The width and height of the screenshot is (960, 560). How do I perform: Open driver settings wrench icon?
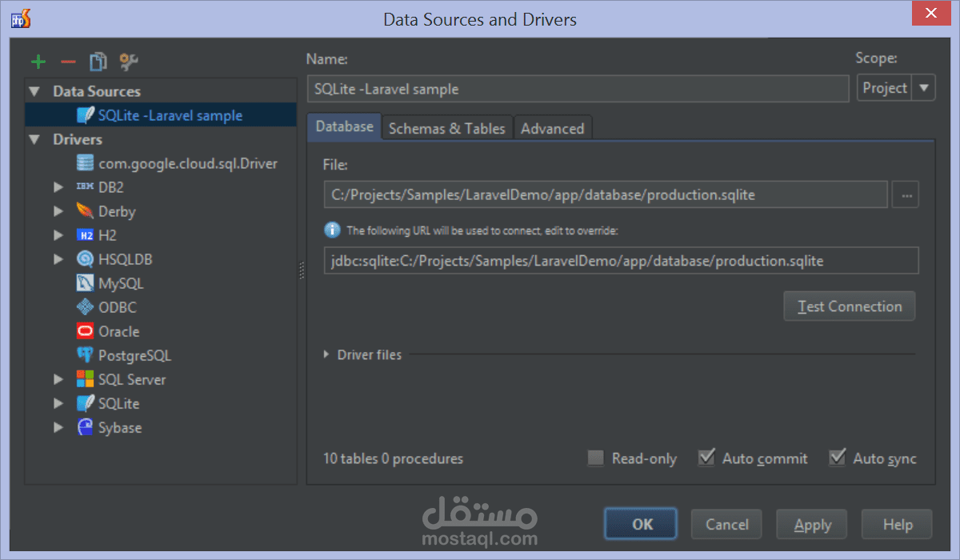(128, 61)
